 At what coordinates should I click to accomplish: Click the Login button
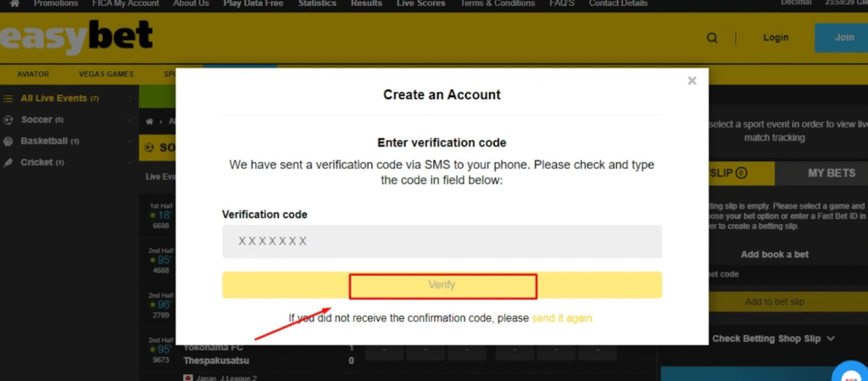pyautogui.click(x=775, y=37)
